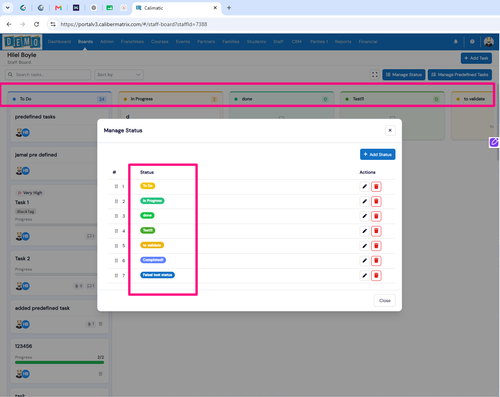Open the Chrome tab search dropdown arrow
500x397 pixels.
[7, 8]
